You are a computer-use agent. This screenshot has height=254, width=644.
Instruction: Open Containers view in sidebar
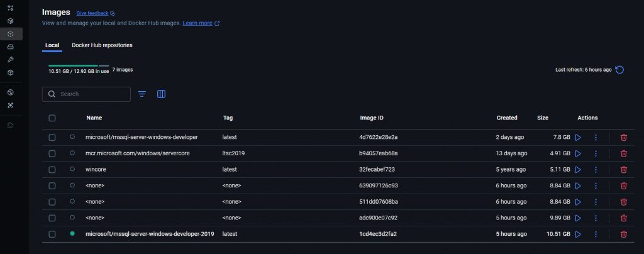[x=11, y=21]
